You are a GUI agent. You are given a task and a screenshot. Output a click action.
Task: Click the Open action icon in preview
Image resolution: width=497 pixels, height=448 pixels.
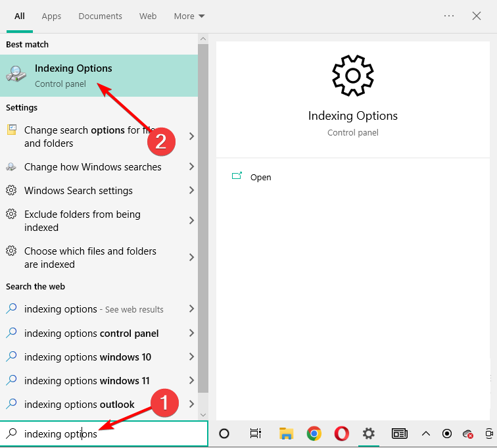tap(237, 176)
